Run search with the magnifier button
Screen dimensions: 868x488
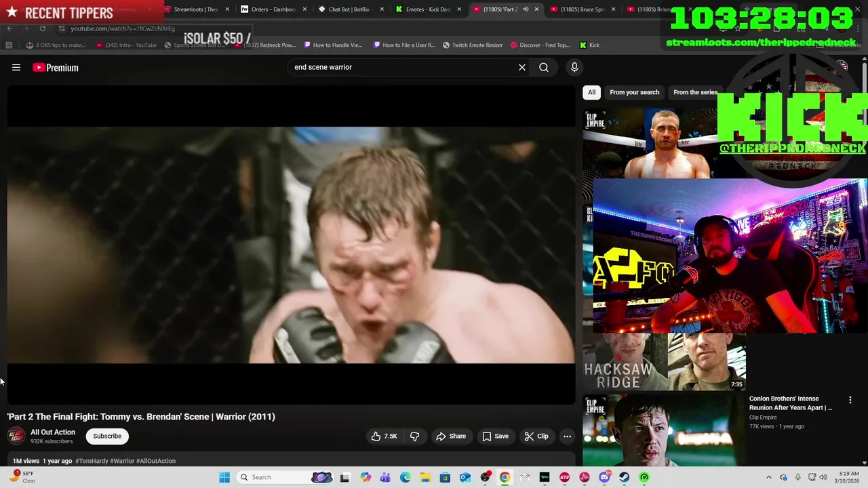(x=544, y=67)
